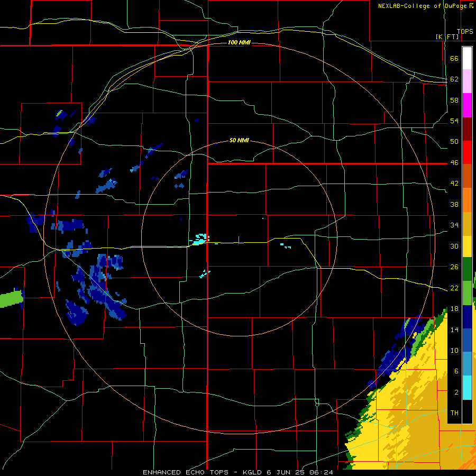Click the '6' legend value

click(x=456, y=371)
